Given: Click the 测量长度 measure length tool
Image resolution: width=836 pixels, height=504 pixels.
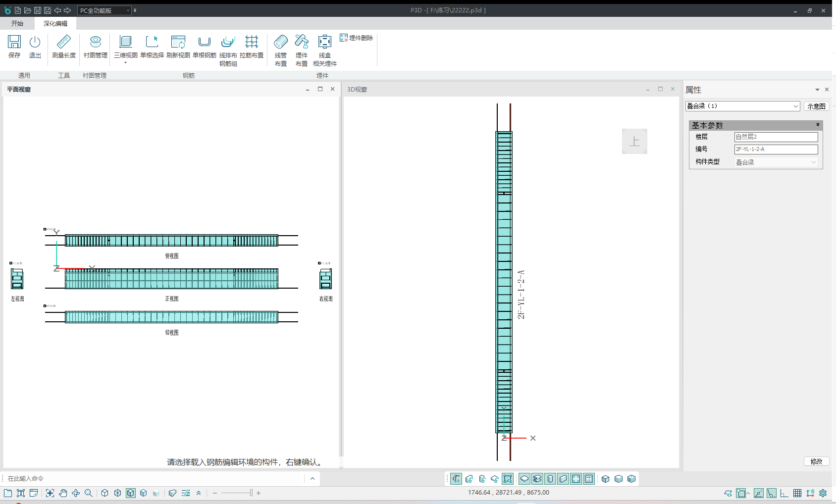Looking at the screenshot, I should pos(64,47).
